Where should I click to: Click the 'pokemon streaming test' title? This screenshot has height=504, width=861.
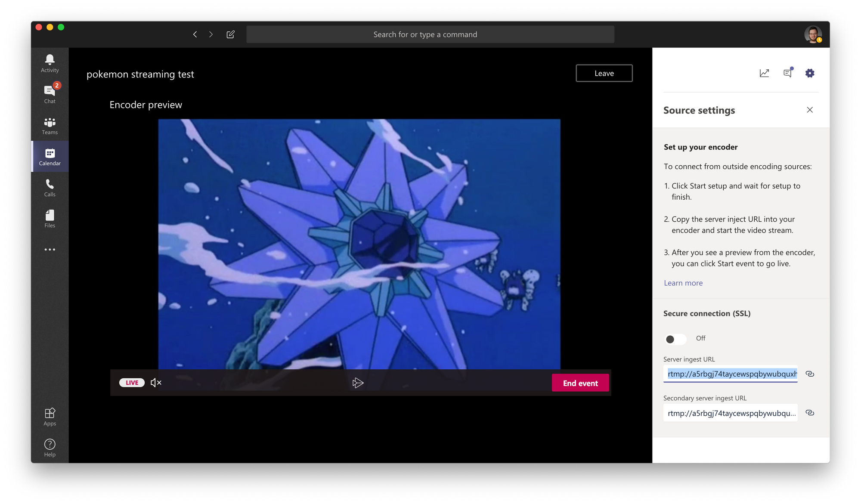[x=140, y=74]
